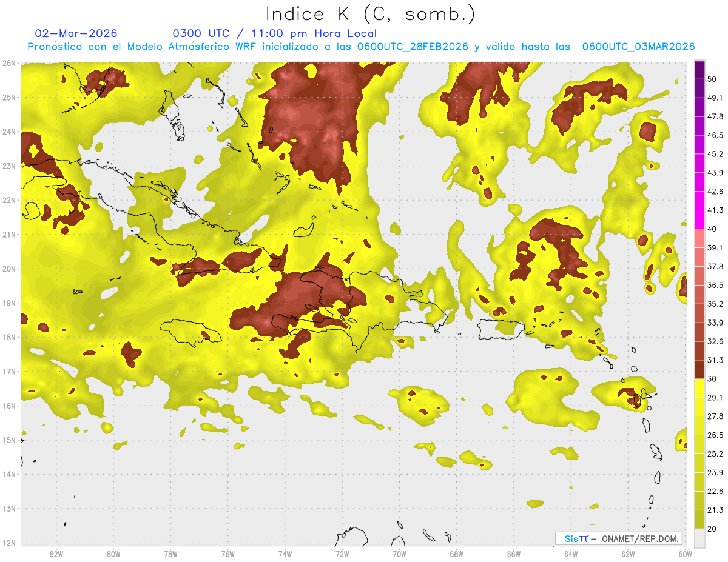Click the color scale value 40
This screenshot has width=728, height=562.
(713, 229)
